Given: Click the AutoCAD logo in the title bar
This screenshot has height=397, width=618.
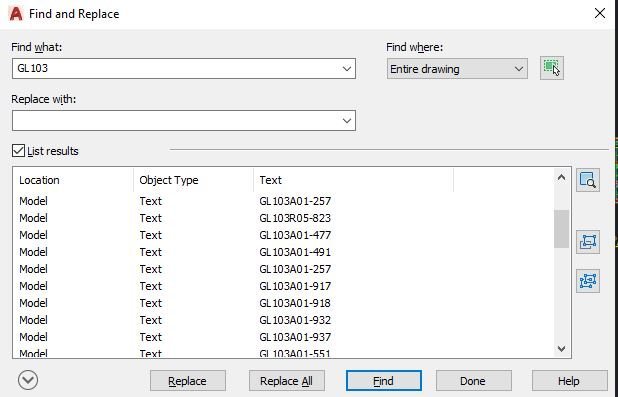Looking at the screenshot, I should pyautogui.click(x=16, y=14).
